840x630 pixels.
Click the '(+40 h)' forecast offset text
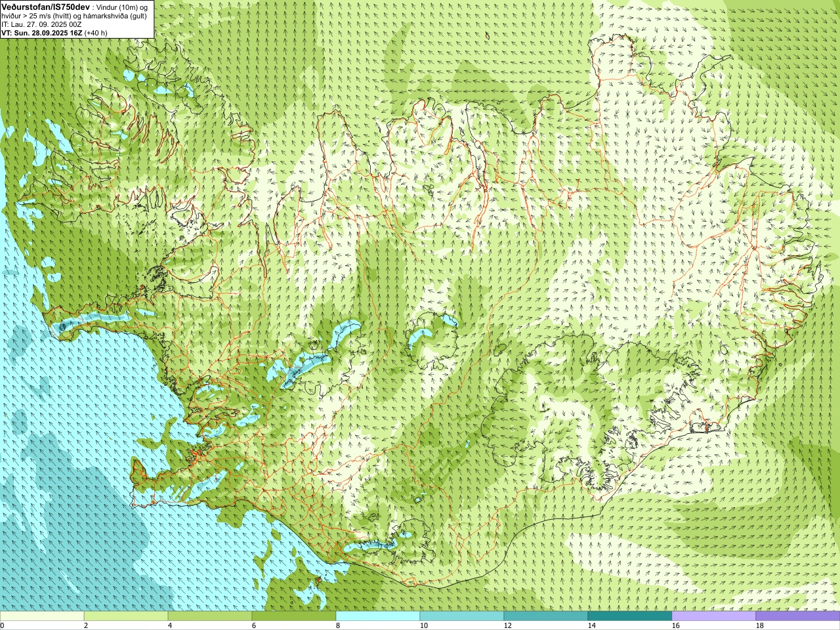point(96,33)
